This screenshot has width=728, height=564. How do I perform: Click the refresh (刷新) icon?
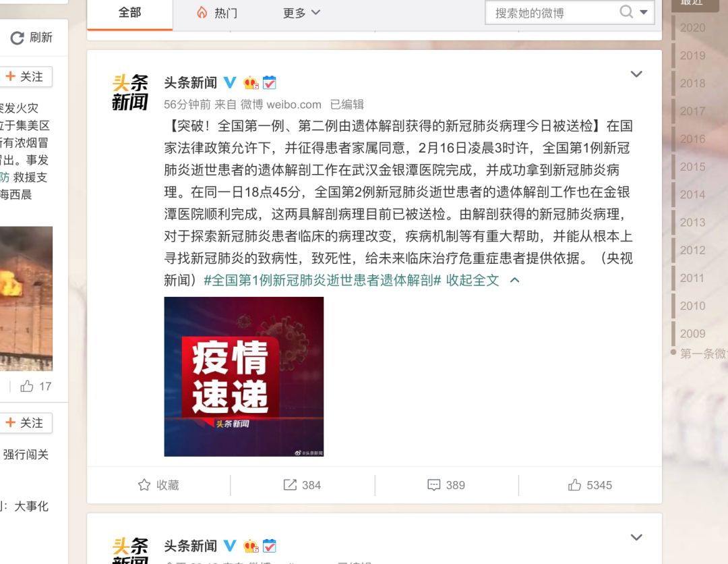click(17, 38)
